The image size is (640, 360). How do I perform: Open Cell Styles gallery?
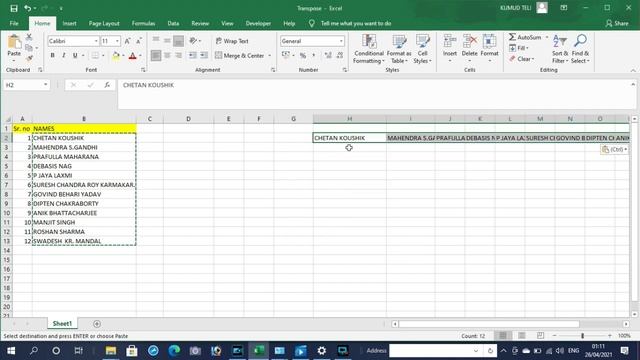[x=422, y=49]
